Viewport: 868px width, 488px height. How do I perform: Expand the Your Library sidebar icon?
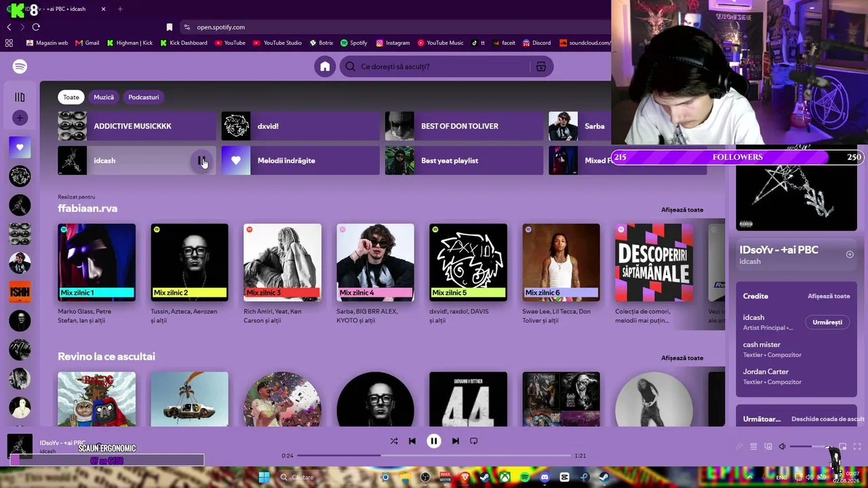pyautogui.click(x=20, y=98)
